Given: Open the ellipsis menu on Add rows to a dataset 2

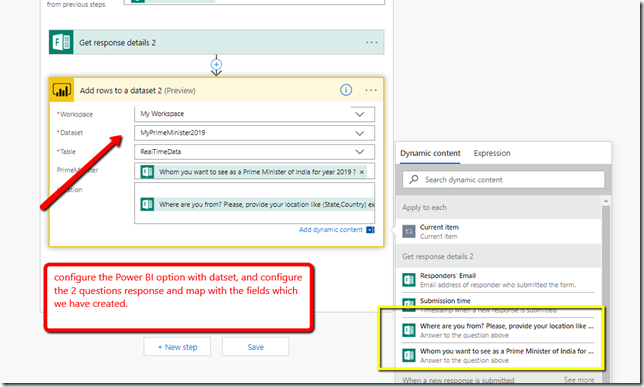Looking at the screenshot, I should pyautogui.click(x=371, y=90).
